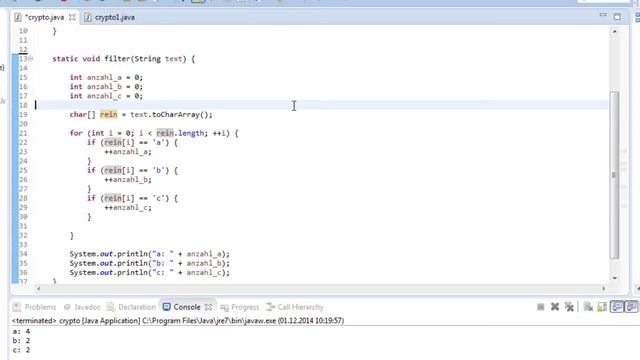The height and width of the screenshot is (360, 640).
Task: Click the println "c: " statement on line 36
Action: point(150,273)
